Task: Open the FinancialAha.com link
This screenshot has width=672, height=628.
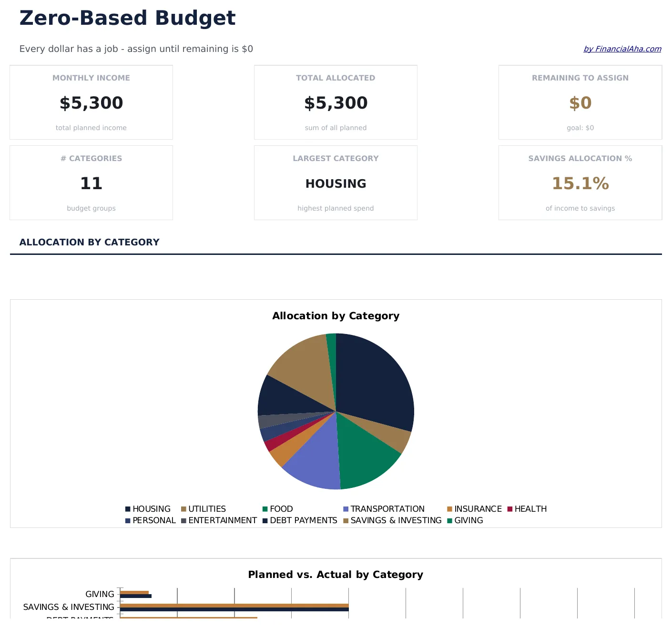Action: pos(622,48)
